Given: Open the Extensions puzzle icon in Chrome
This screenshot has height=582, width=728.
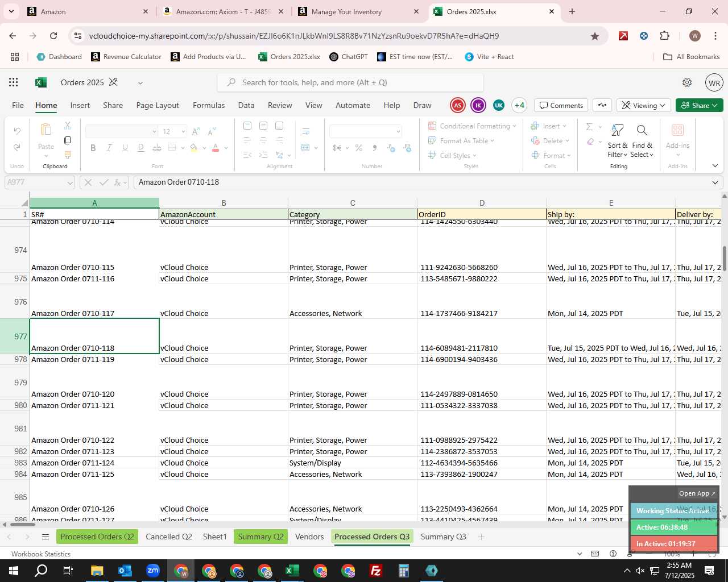Looking at the screenshot, I should tap(665, 36).
